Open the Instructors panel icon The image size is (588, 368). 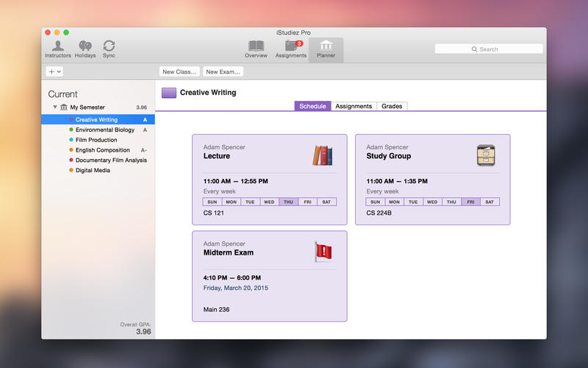click(57, 46)
